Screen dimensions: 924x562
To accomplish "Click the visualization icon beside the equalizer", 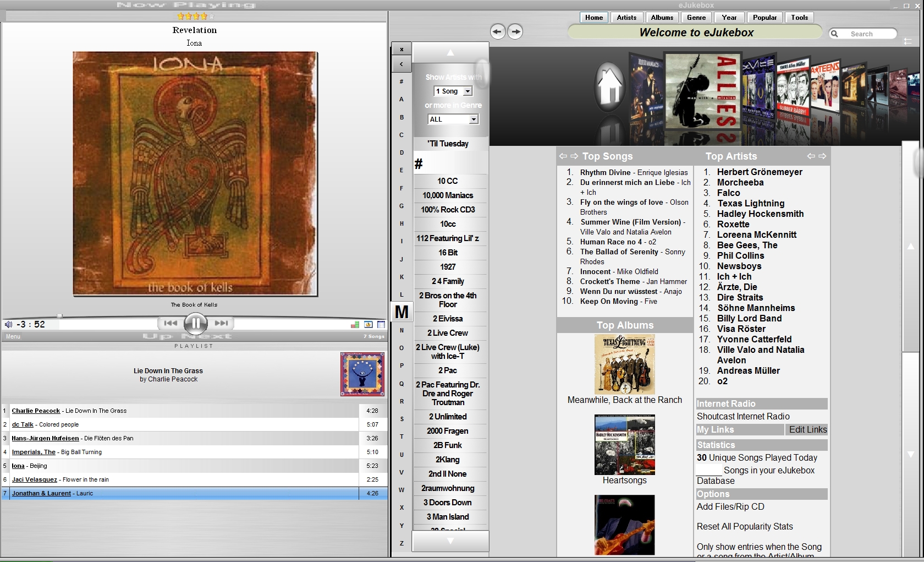I will (369, 325).
